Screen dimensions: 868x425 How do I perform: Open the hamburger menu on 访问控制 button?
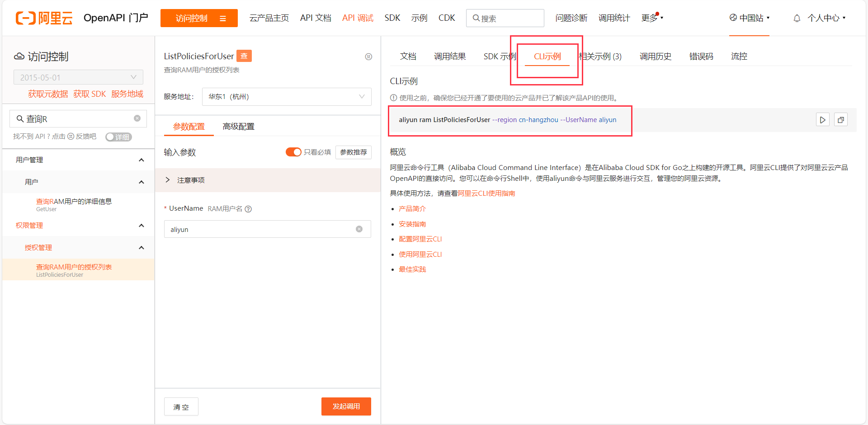click(x=222, y=19)
